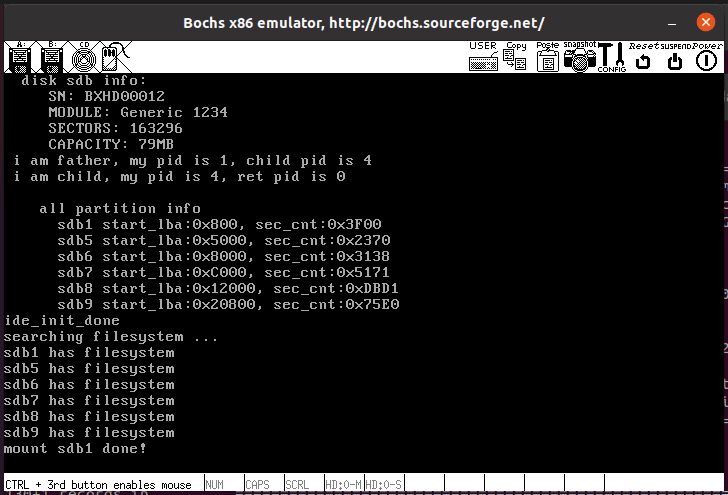Image resolution: width=728 pixels, height=495 pixels.
Task: Click the 'SN: BXHD00012' line
Action: click(x=106, y=96)
